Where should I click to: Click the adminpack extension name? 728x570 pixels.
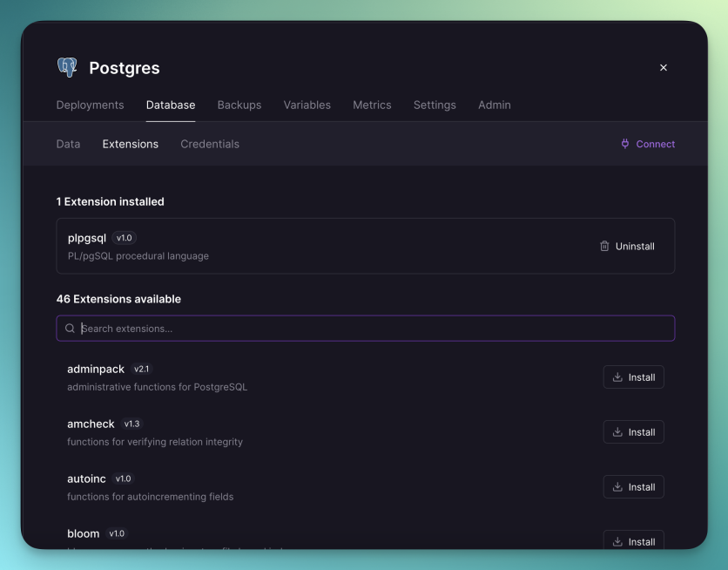pos(96,369)
